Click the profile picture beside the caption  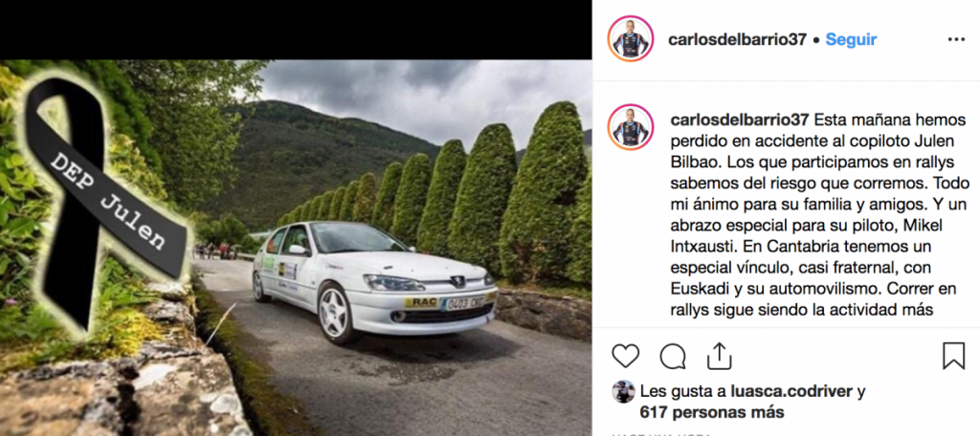[x=630, y=127]
